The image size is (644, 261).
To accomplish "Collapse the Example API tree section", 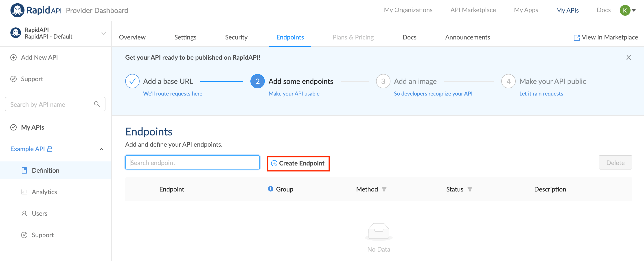I will [101, 149].
